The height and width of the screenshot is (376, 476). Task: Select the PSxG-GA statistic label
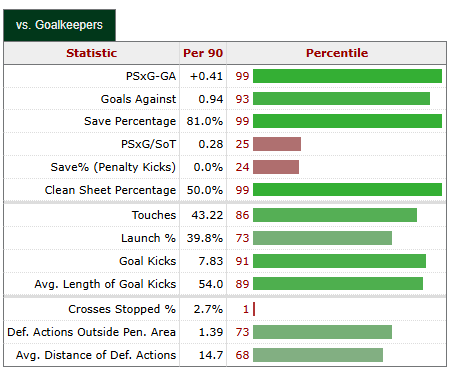[x=151, y=76]
